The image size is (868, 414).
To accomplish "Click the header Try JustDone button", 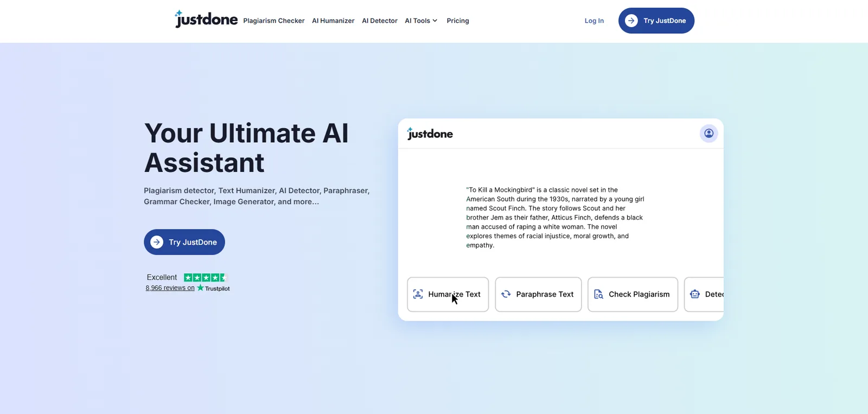I will (x=656, y=21).
